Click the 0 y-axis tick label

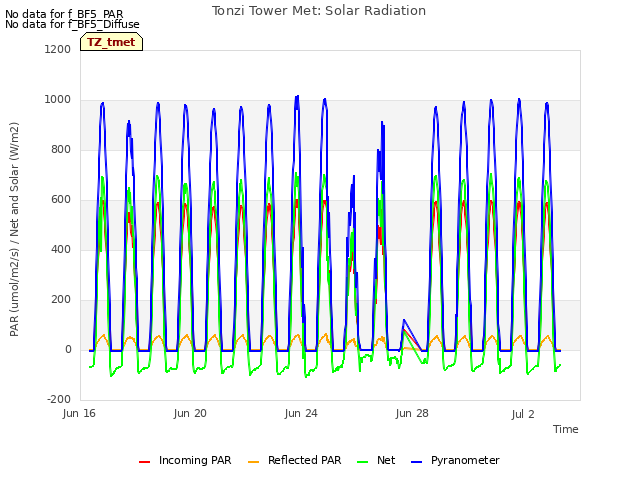pyautogui.click(x=68, y=349)
